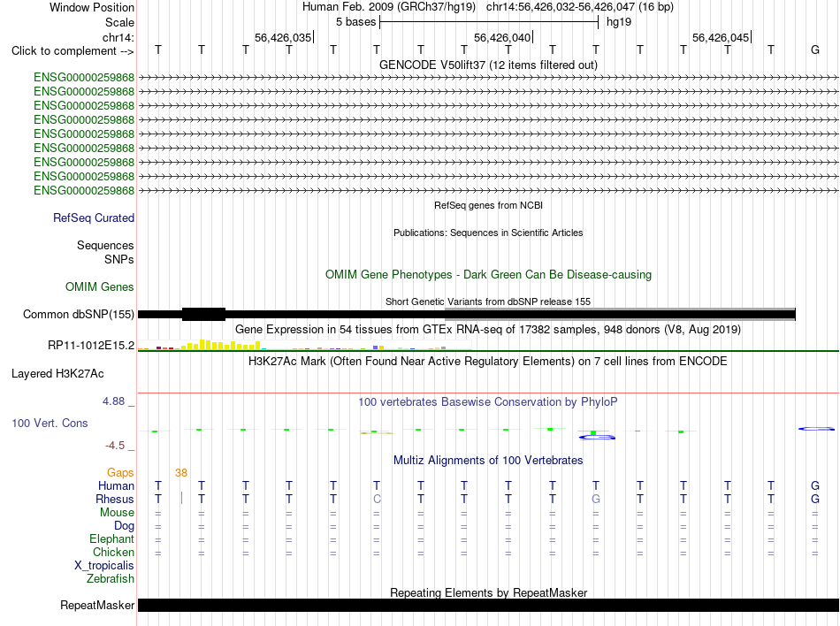This screenshot has height=626, width=840.
Task: Click the Human alignment row label
Action: click(116, 485)
